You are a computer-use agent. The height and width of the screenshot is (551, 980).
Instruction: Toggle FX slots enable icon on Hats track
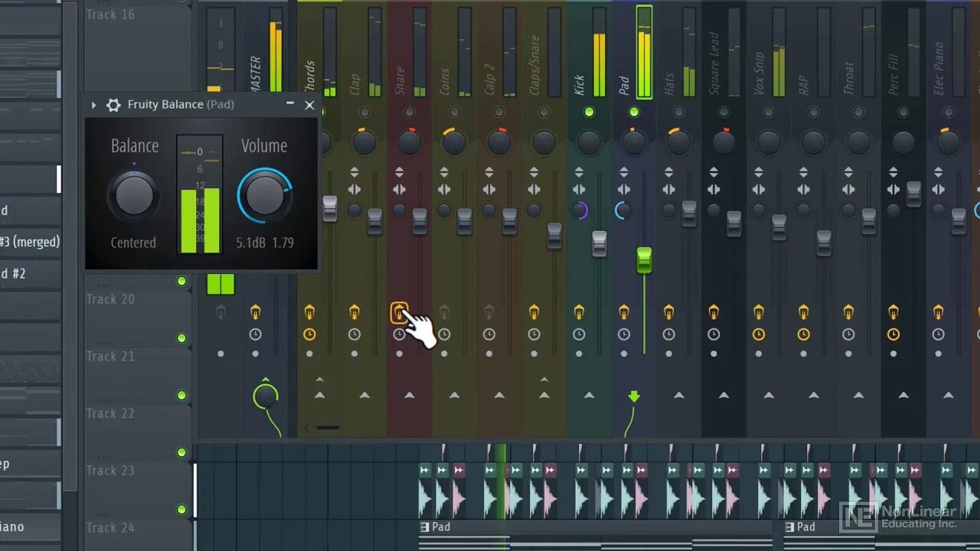(668, 312)
